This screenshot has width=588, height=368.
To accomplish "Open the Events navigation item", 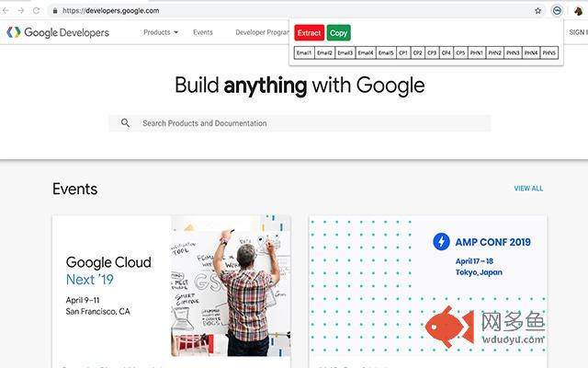I will pyautogui.click(x=203, y=32).
